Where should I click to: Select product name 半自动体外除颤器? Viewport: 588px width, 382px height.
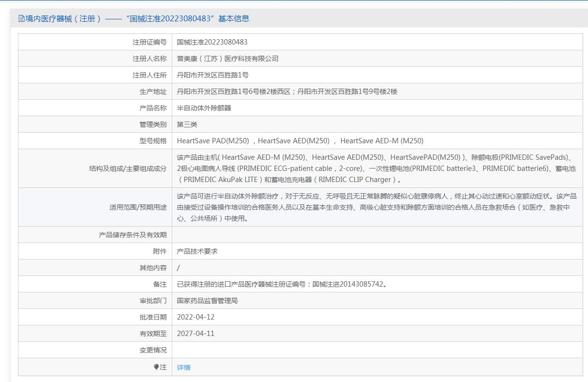click(204, 108)
